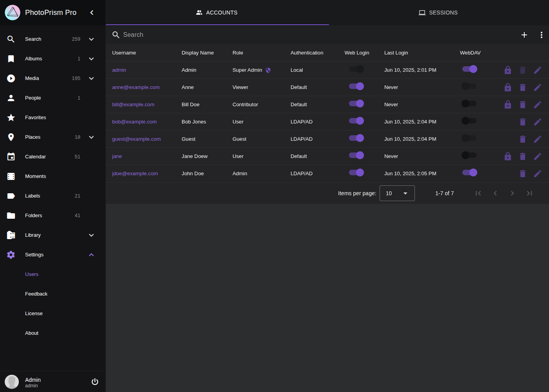Image resolution: width=549 pixels, height=392 pixels.
Task: Click Feedback in the Settings submenu
Action: 36,294
